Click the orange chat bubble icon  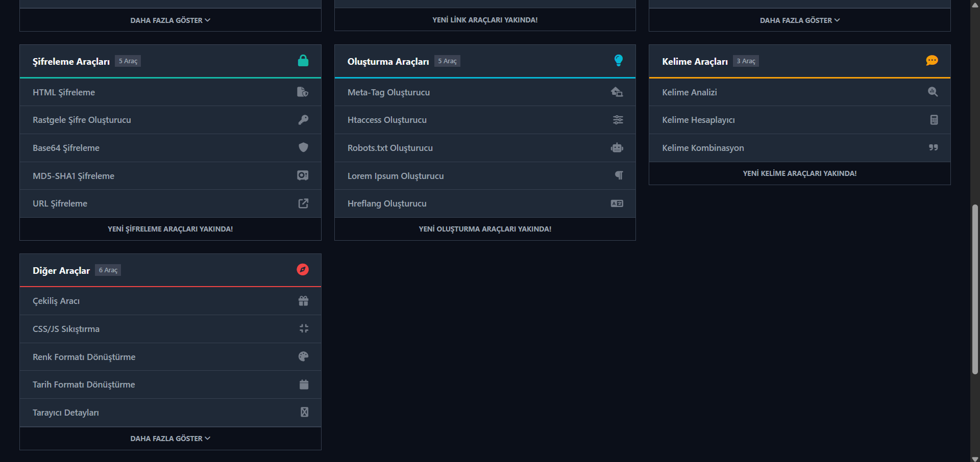click(x=932, y=61)
